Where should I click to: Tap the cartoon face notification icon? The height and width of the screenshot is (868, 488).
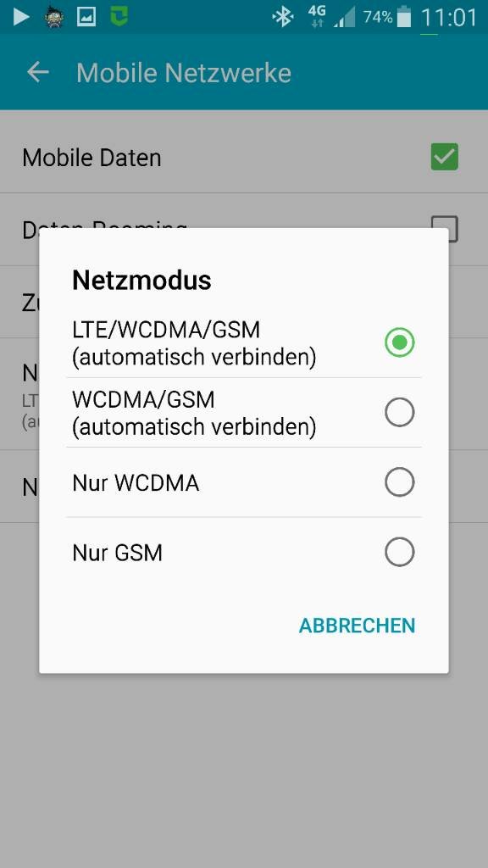53,17
